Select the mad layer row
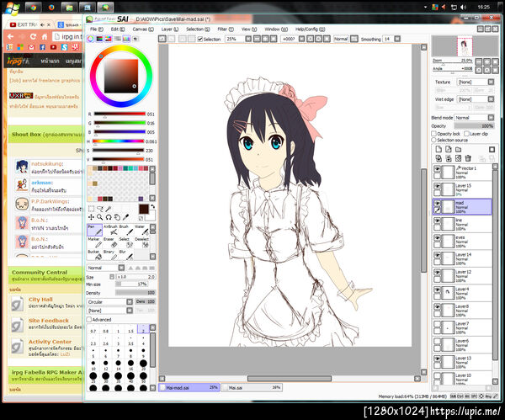 462,207
